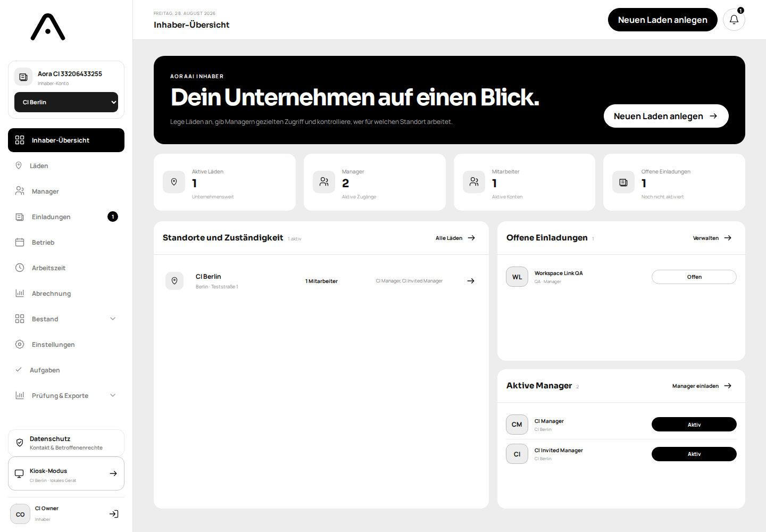Open CI Berlin store row arrow

[x=471, y=281]
